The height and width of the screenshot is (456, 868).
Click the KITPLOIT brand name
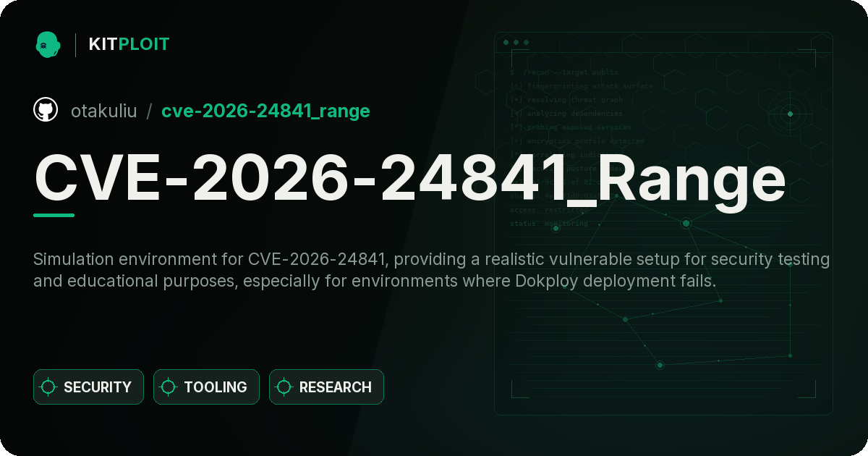129,44
